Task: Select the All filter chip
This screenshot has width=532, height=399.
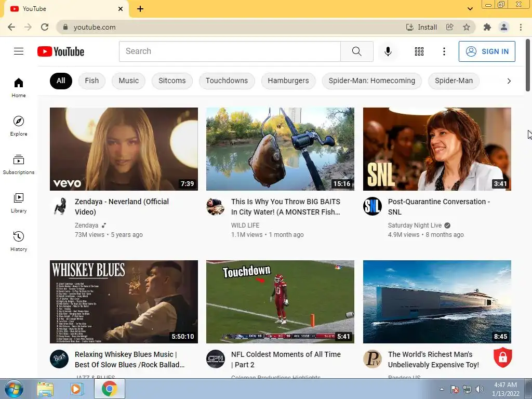Action: pos(61,81)
